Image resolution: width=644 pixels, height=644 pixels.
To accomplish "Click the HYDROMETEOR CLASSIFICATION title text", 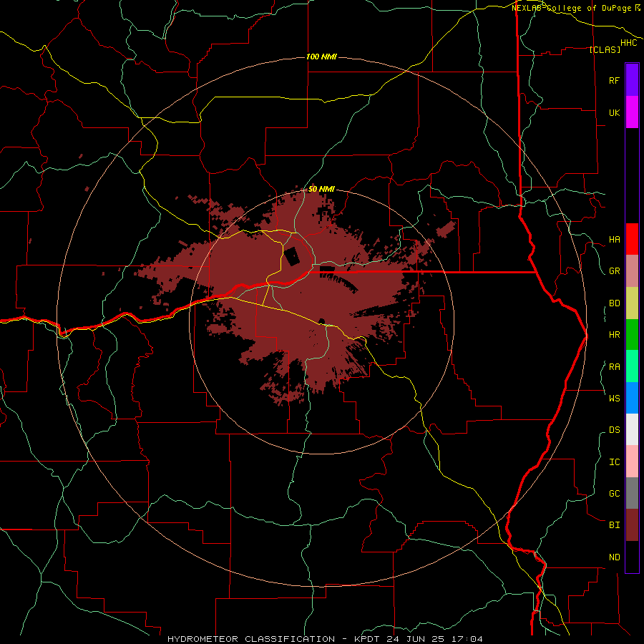I will (251, 639).
